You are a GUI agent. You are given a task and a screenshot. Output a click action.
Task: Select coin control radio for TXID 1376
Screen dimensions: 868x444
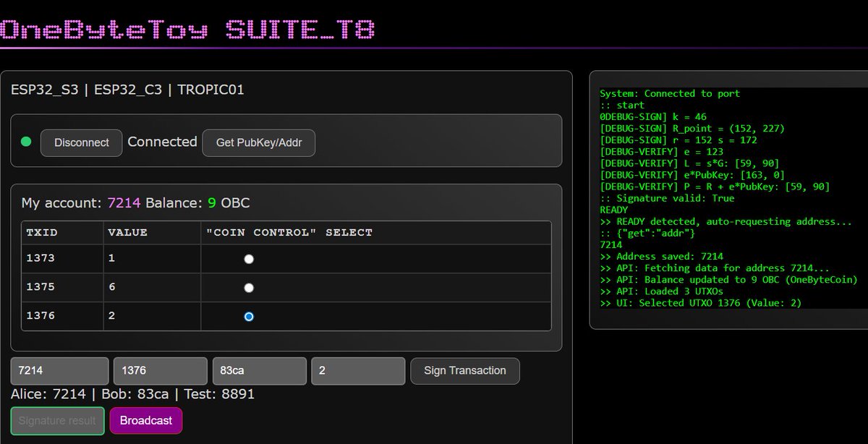click(x=249, y=317)
